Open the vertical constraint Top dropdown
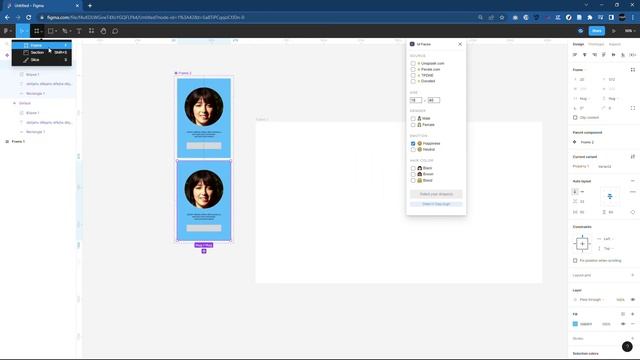Image resolution: width=640 pixels, height=360 pixels. [606, 249]
